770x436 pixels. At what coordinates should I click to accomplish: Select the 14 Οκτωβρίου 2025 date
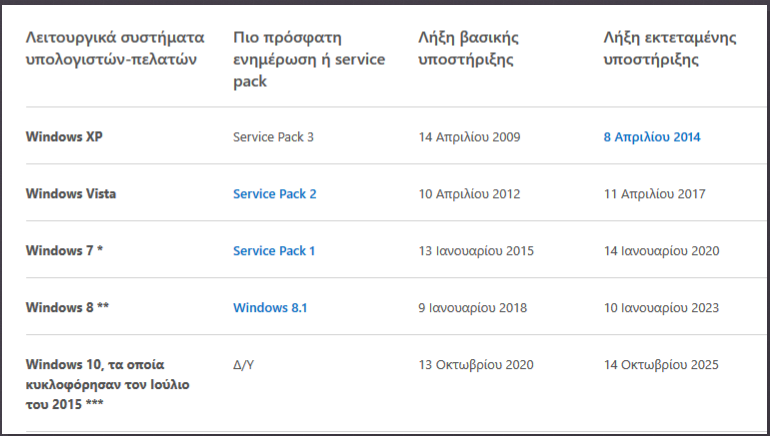click(661, 365)
